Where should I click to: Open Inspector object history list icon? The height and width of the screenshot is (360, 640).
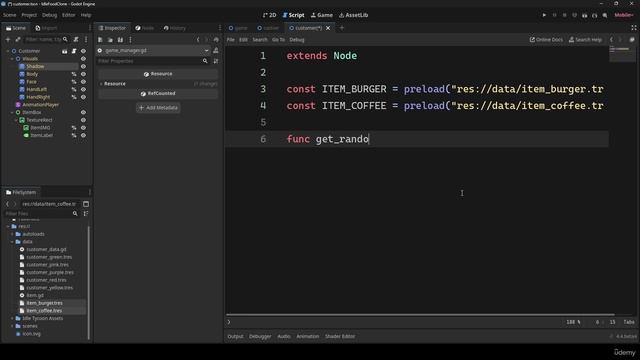point(216,40)
